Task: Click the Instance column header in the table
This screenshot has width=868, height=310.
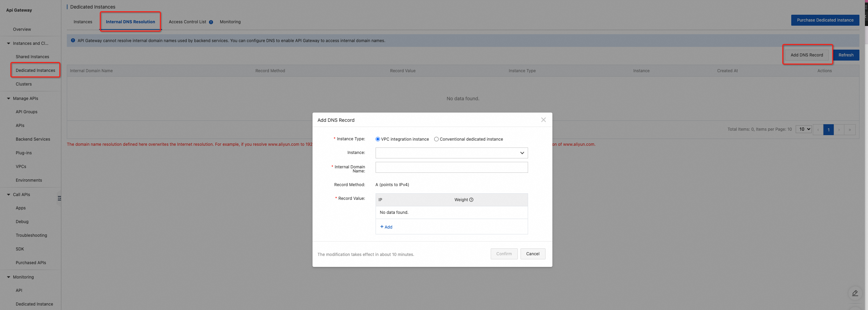Action: point(641,71)
